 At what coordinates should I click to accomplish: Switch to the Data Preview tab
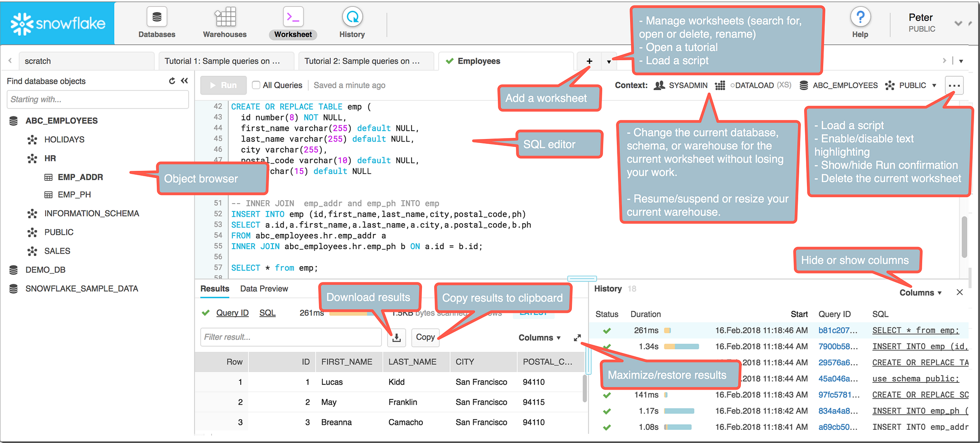pyautogui.click(x=264, y=289)
